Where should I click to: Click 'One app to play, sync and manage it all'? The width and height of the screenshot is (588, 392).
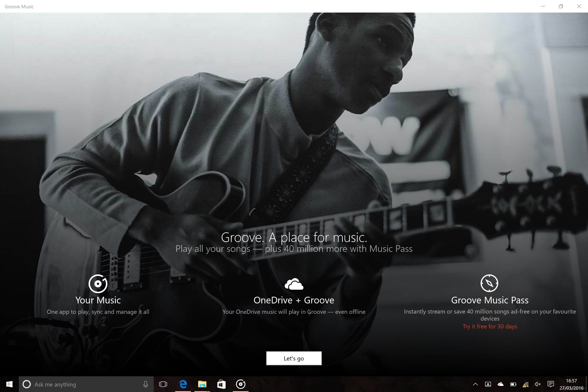click(x=98, y=312)
